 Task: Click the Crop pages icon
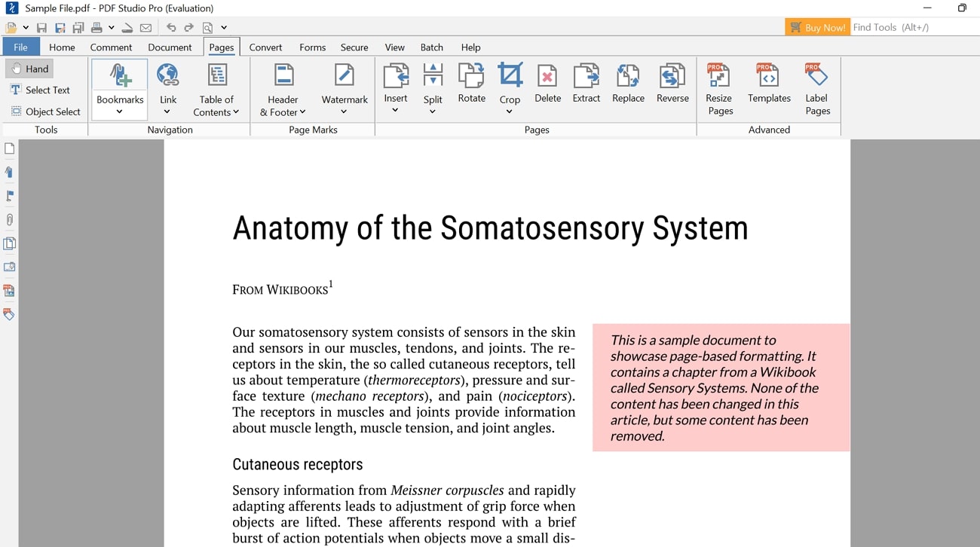(x=510, y=75)
